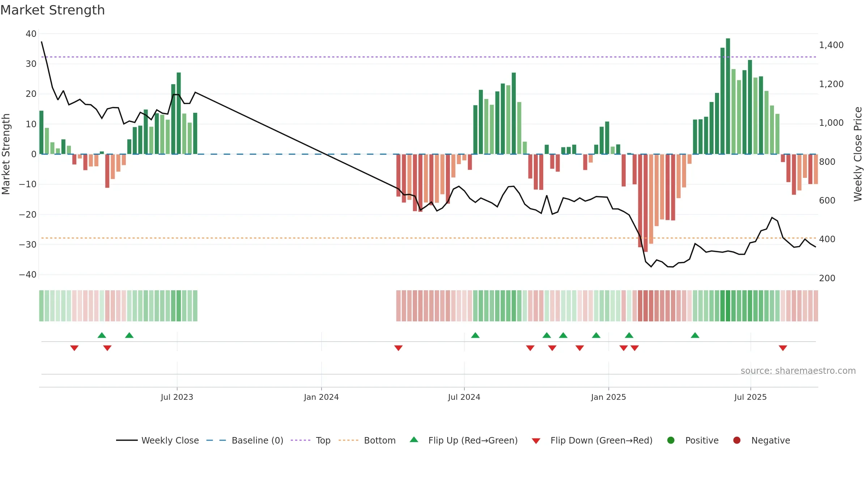Select the Jul 2023 x-axis label
Viewport: 868px width, 488px height.
177,397
